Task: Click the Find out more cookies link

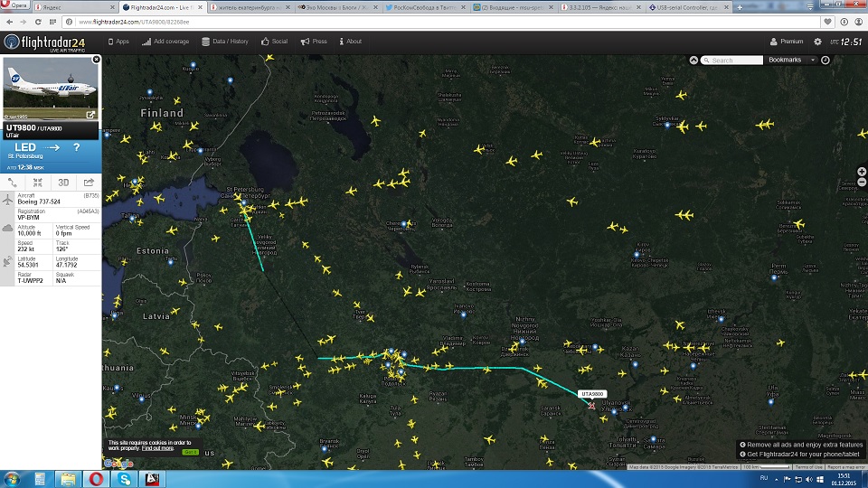Action: pos(157,448)
